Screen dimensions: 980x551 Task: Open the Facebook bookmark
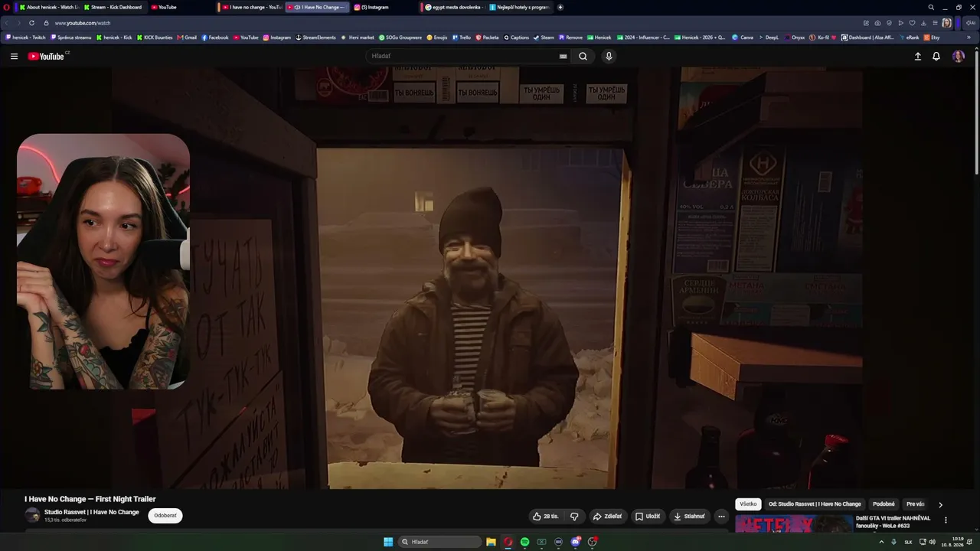(215, 37)
